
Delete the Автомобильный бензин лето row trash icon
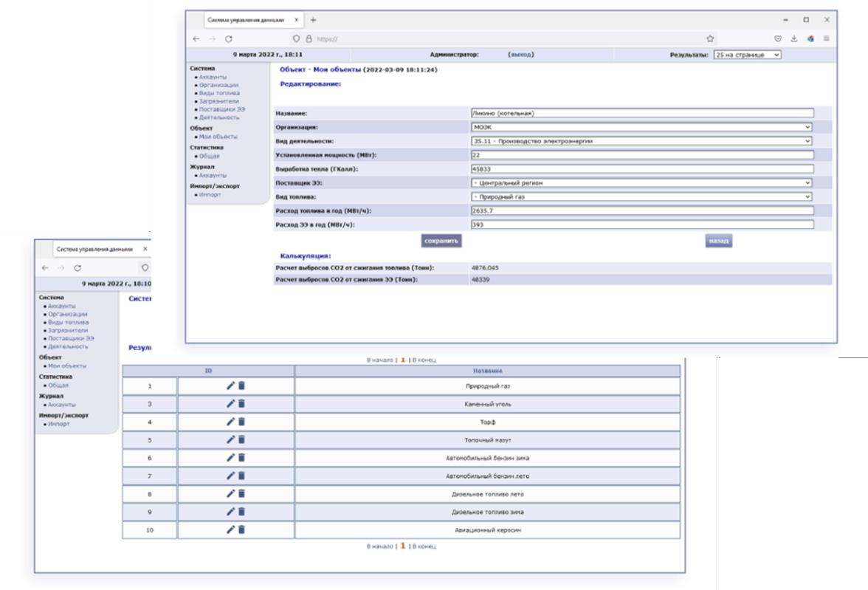(241, 476)
